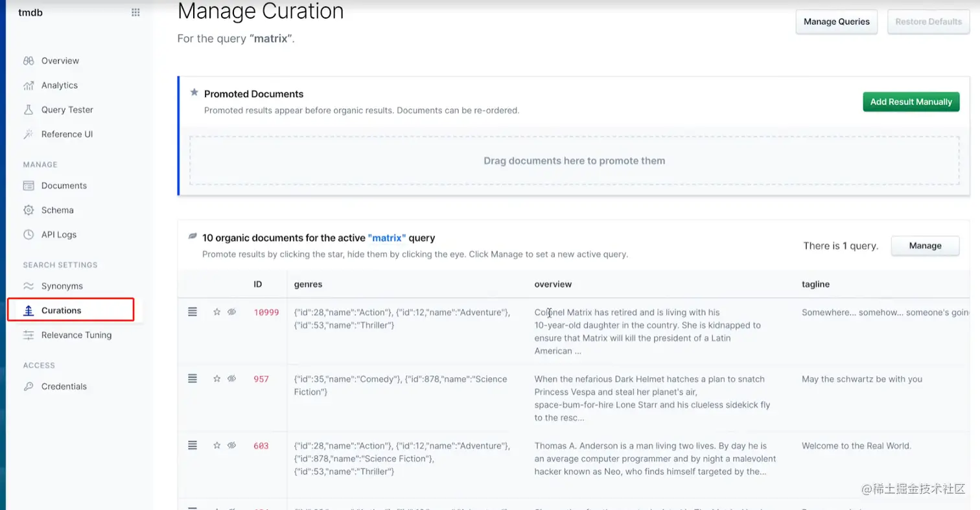
Task: Click the drag handle of document 957
Action: click(192, 378)
